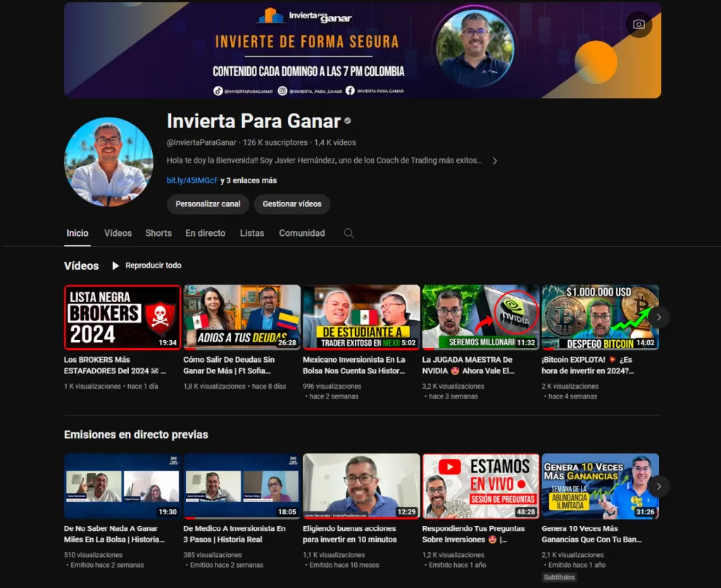The height and width of the screenshot is (588, 721).
Task: Click the @InviertaParaGanar handle text
Action: [x=201, y=142]
